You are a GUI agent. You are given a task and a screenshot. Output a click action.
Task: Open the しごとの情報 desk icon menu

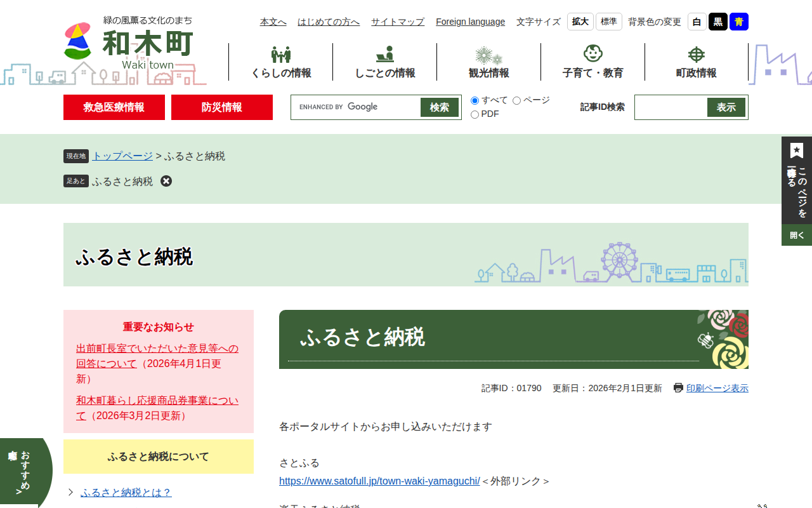click(384, 55)
